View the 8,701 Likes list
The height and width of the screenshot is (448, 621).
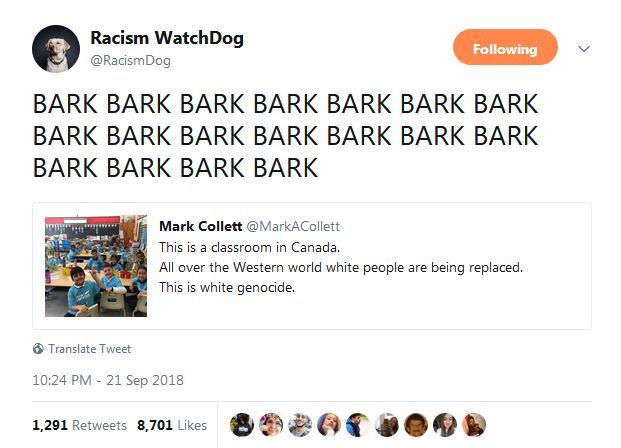(172, 425)
